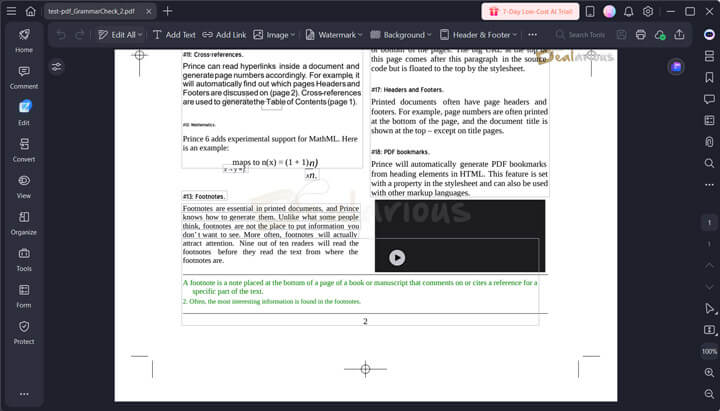Click the current page number box
The height and width of the screenshot is (411, 720).
coord(709,223)
